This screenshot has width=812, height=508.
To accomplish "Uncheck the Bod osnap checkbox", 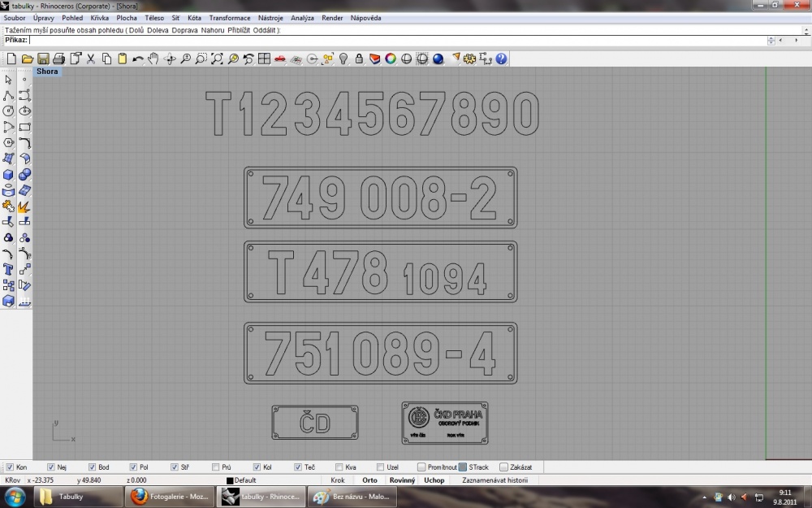I will tap(92, 467).
